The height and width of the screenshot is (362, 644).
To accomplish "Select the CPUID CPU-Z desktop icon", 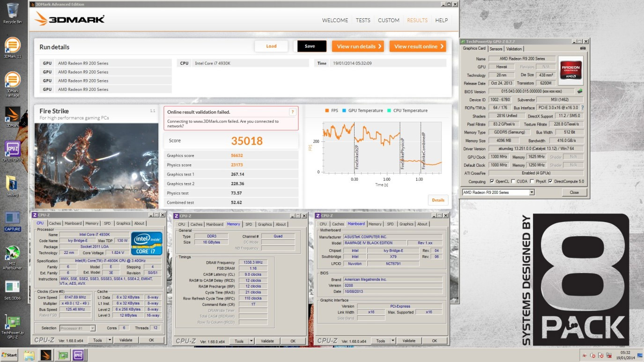I will coord(12,151).
